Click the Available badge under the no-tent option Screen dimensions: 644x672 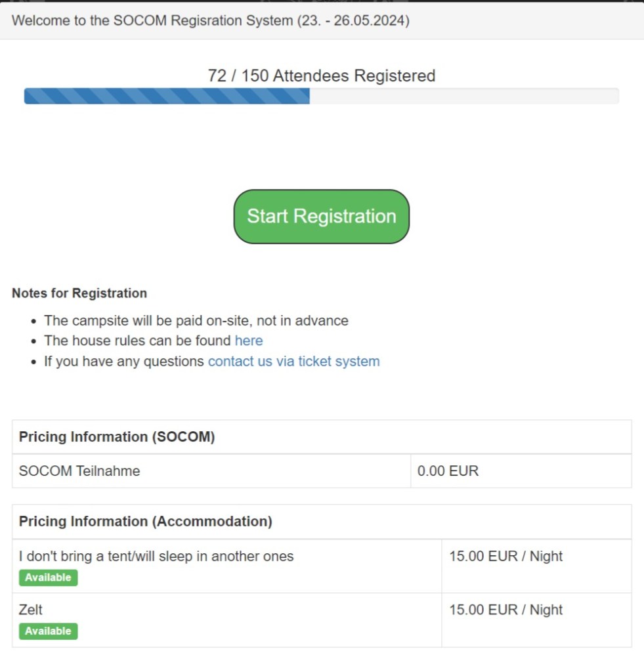(x=48, y=577)
